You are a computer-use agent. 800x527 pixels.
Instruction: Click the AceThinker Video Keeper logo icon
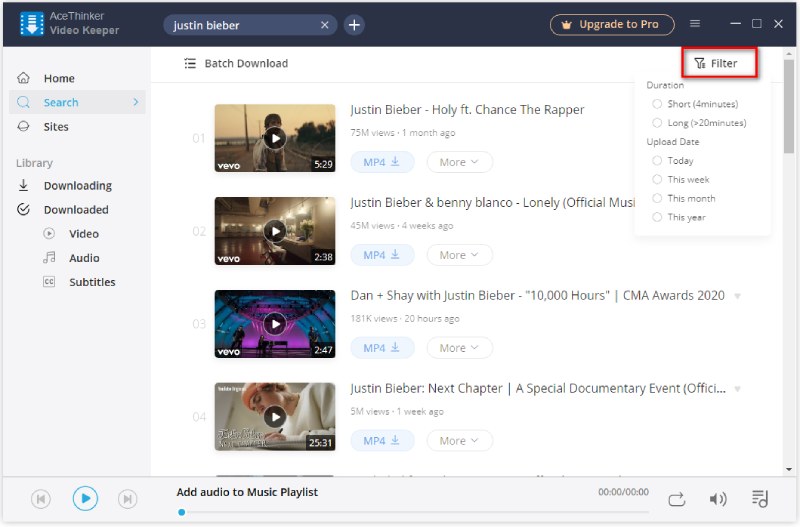click(x=32, y=24)
